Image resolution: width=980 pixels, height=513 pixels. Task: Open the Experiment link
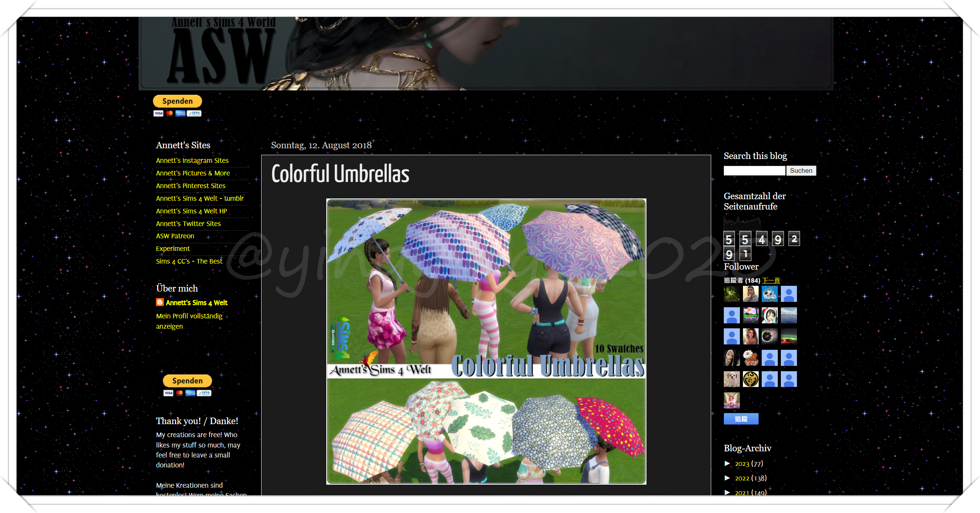pyautogui.click(x=173, y=249)
